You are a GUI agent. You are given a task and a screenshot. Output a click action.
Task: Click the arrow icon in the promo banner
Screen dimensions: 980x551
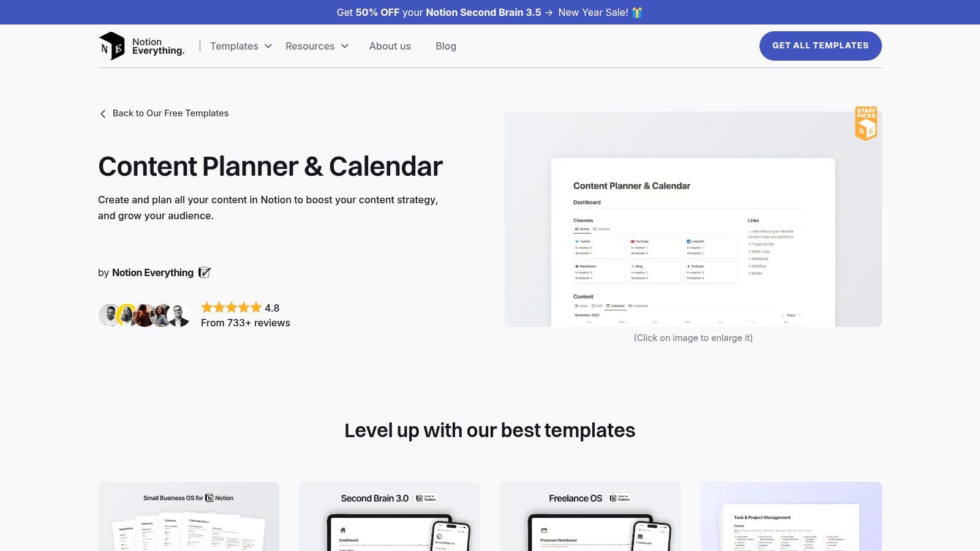549,12
